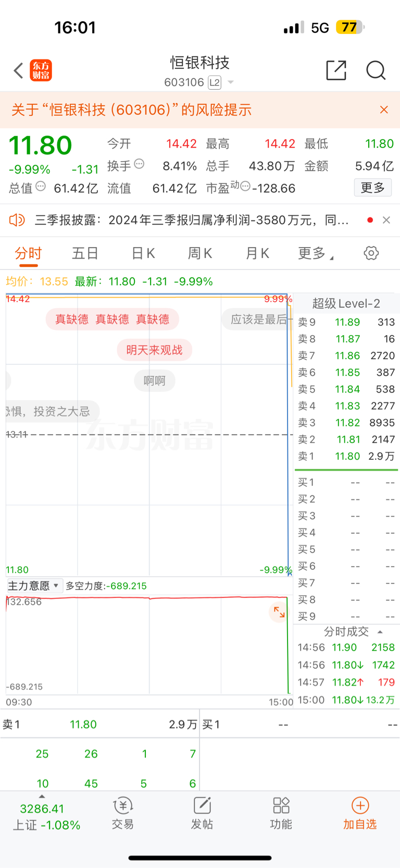400x868 pixels.
Task: Tap the back arrow icon
Action: tap(19, 70)
